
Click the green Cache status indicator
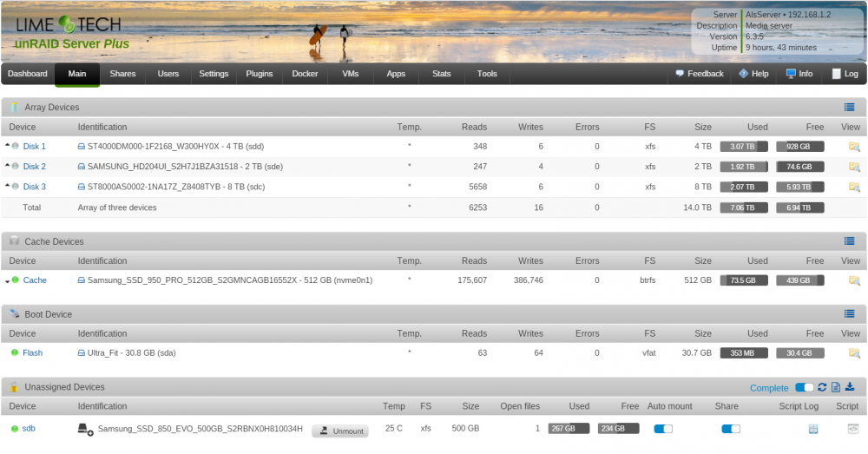[x=16, y=280]
